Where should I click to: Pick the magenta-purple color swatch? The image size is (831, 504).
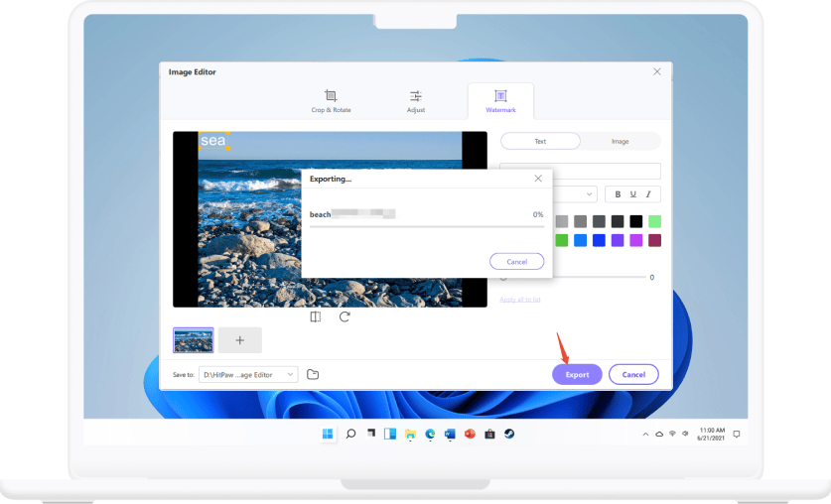point(636,240)
